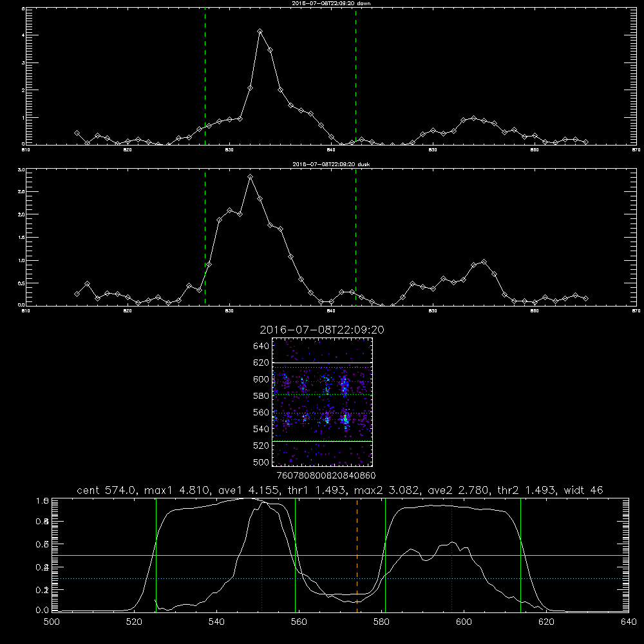Click the bottom plot x-axis label 600

464,622
